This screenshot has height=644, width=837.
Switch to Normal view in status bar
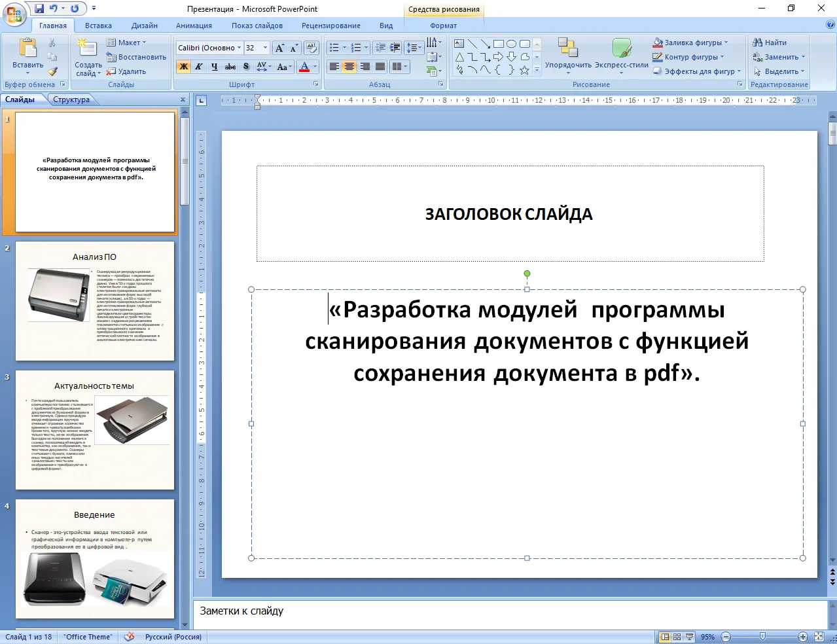pyautogui.click(x=666, y=637)
